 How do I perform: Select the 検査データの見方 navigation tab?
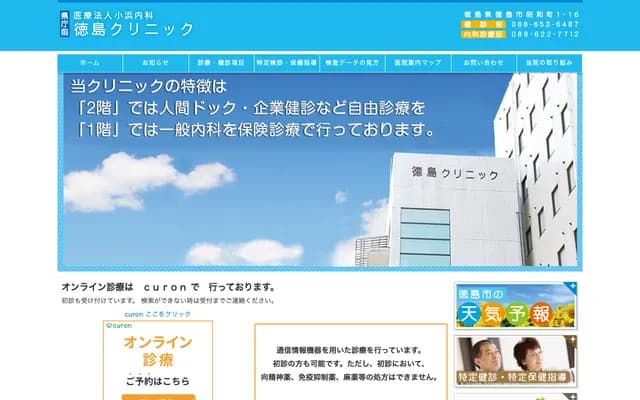(352, 63)
